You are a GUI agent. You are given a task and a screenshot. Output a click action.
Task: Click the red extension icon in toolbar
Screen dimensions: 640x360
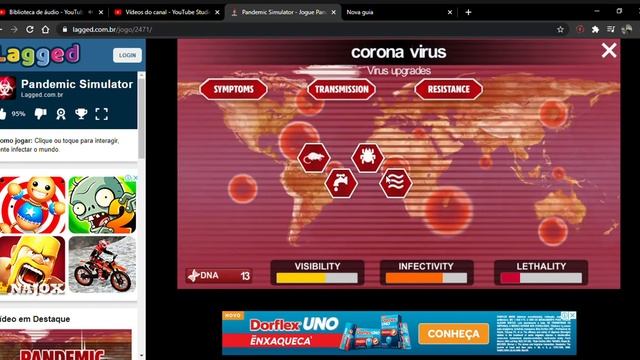point(580,29)
